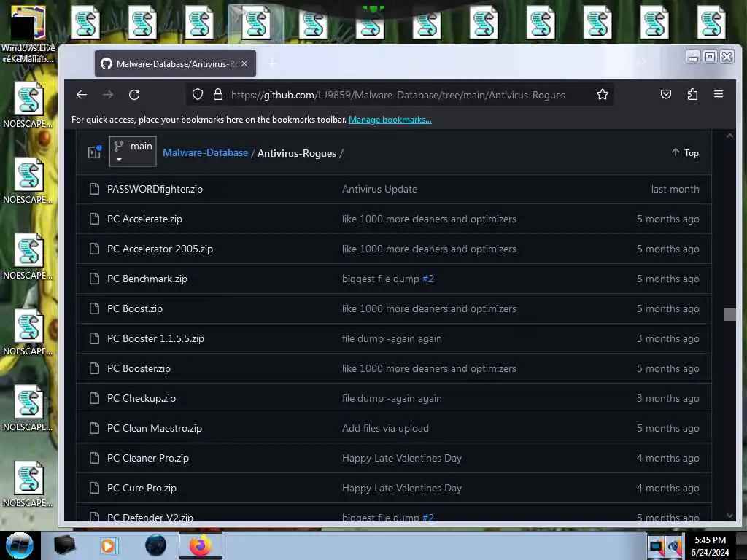This screenshot has width=747, height=560.
Task: Open PC Booster 1.1.5.5.zip
Action: pyautogui.click(x=156, y=338)
